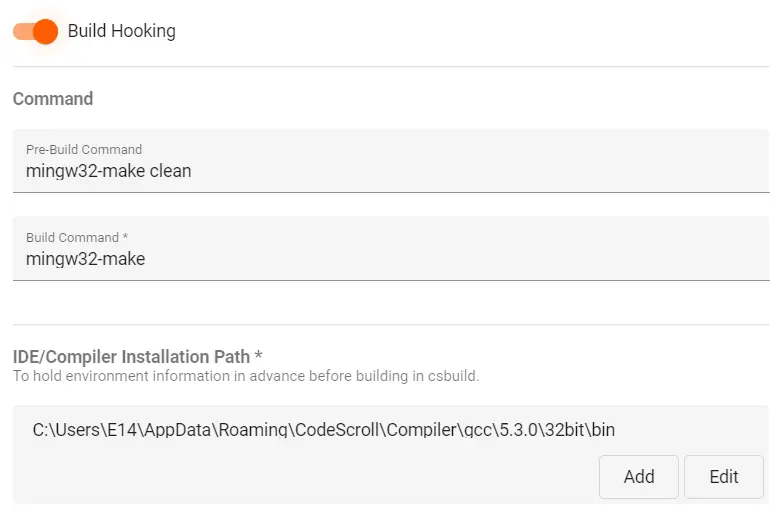Click the asterisk after Installation Path heading
This screenshot has width=780, height=517.
[x=258, y=356]
